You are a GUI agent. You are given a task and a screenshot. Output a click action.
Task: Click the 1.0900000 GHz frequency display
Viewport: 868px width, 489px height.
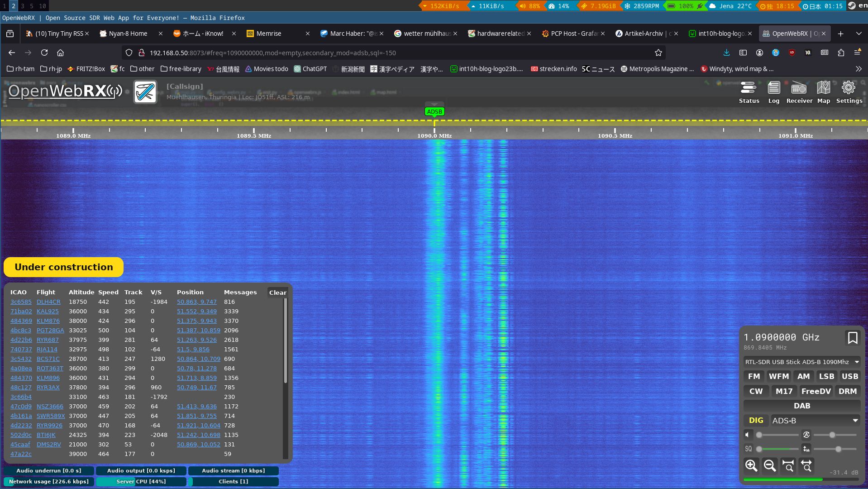pos(782,337)
